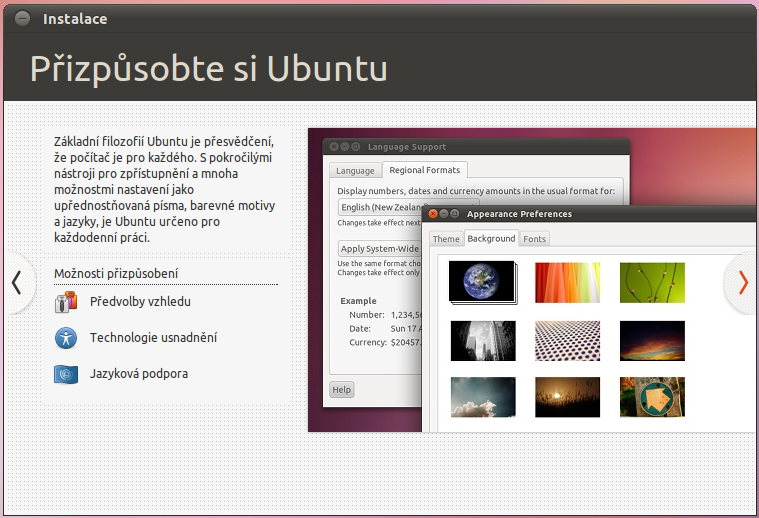
Task: Click the Přizpůsobte si Ubuntu heading
Action: tap(209, 69)
